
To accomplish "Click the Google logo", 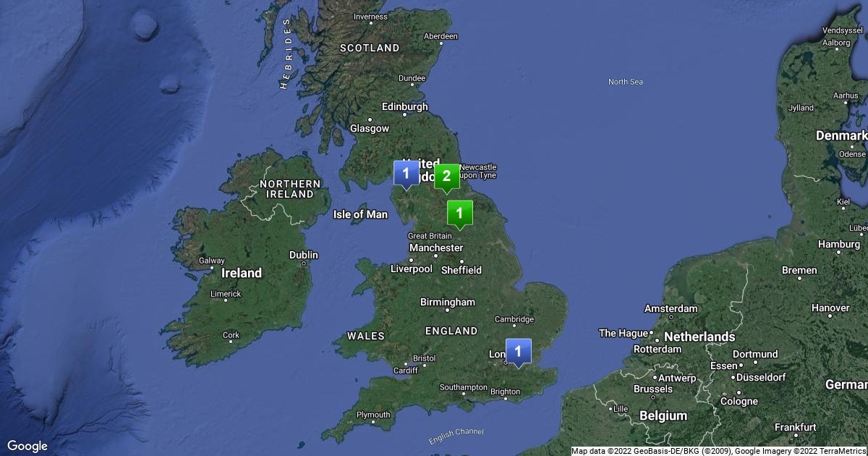I will pos(27,446).
